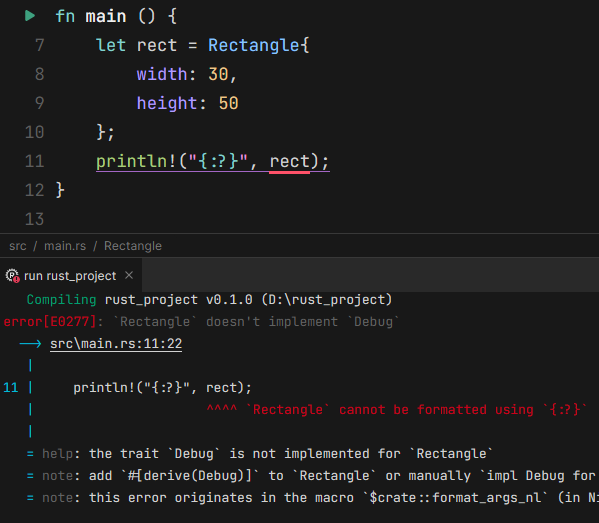The height and width of the screenshot is (523, 599).
Task: Click line number 11 in the gutter
Action: 34,161
